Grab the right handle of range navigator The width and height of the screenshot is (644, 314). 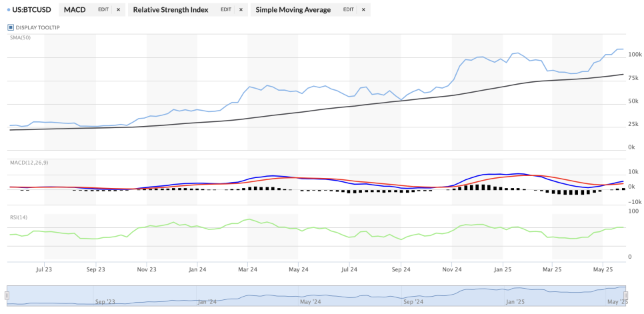pyautogui.click(x=626, y=295)
